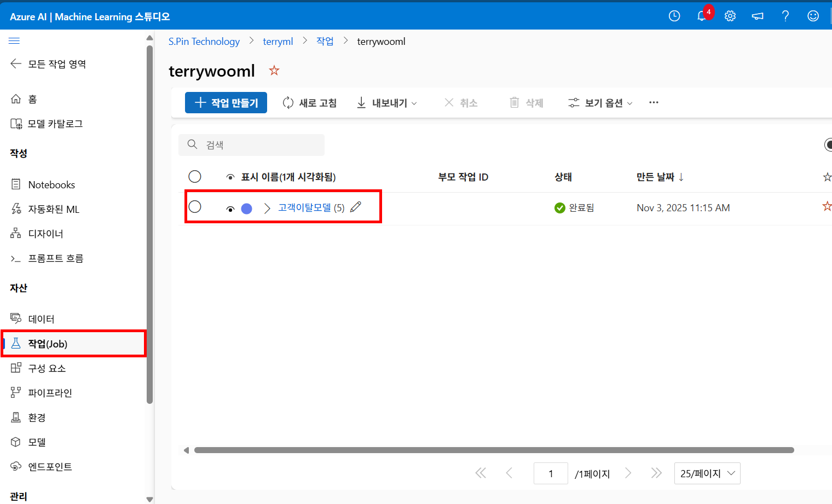Open the 25/페이지 page size dropdown
Image resolution: width=832 pixels, height=504 pixels.
[x=707, y=473]
